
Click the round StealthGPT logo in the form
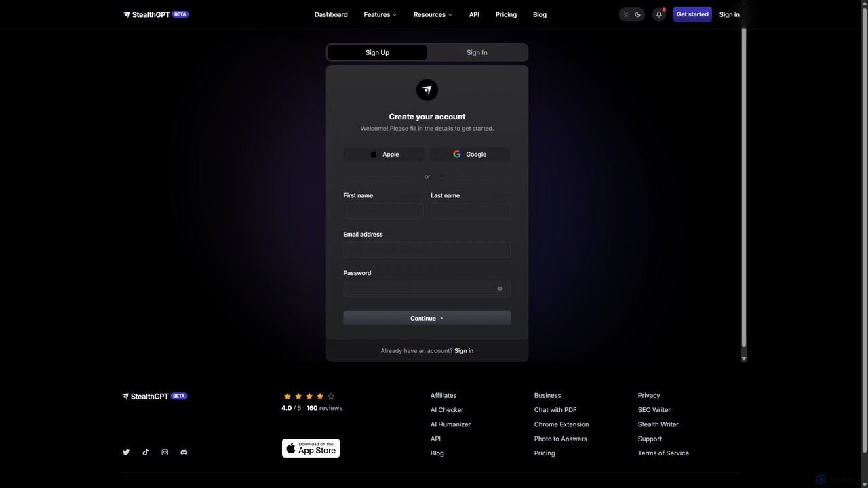click(x=427, y=89)
